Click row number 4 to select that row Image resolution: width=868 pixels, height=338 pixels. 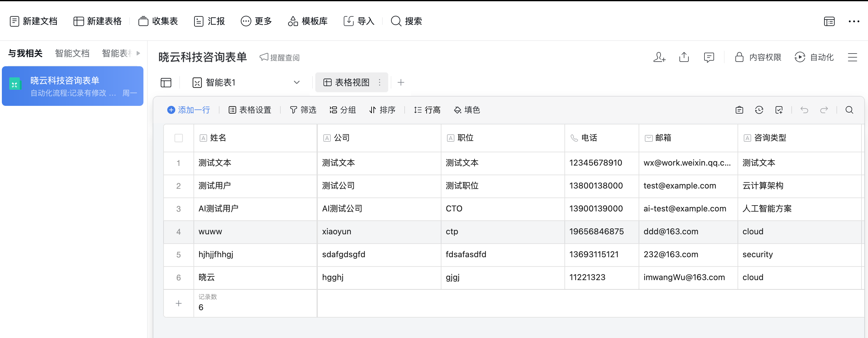pyautogui.click(x=179, y=232)
